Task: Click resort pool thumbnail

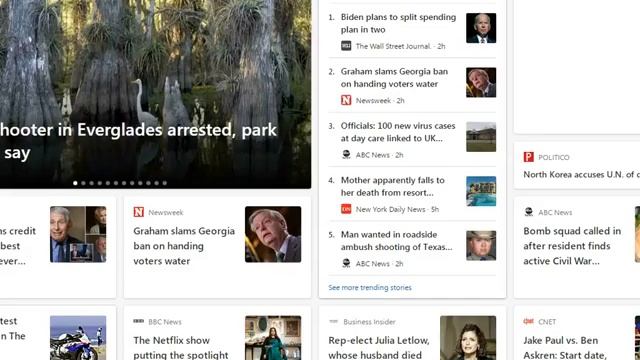Action: click(x=481, y=191)
